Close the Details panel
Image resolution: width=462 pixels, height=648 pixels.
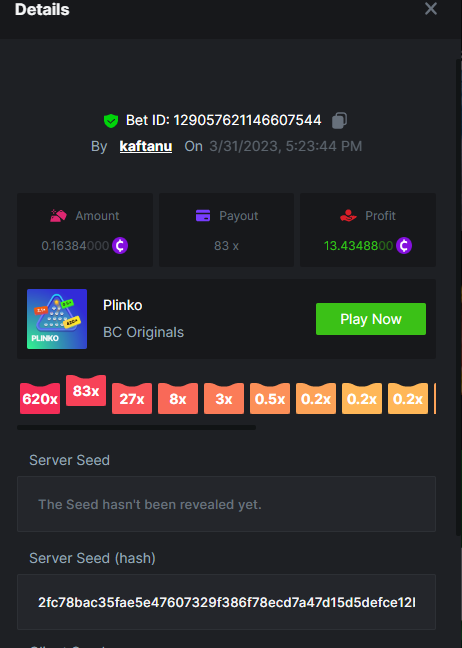[x=431, y=8]
